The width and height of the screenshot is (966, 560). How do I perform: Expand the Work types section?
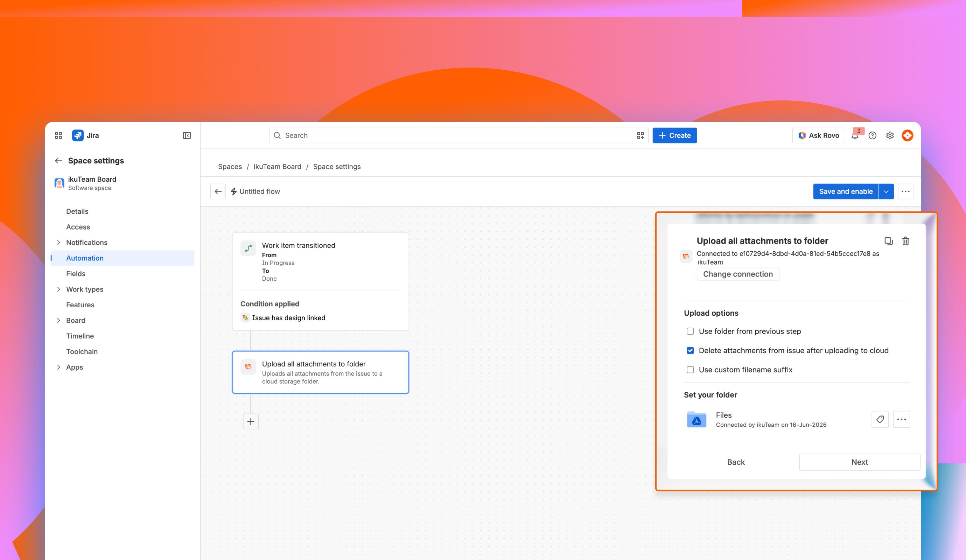point(58,289)
